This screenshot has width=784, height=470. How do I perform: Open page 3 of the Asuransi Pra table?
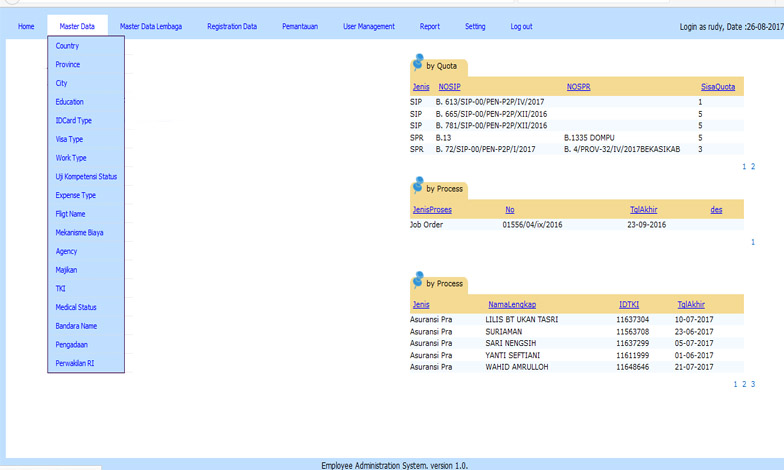click(752, 384)
